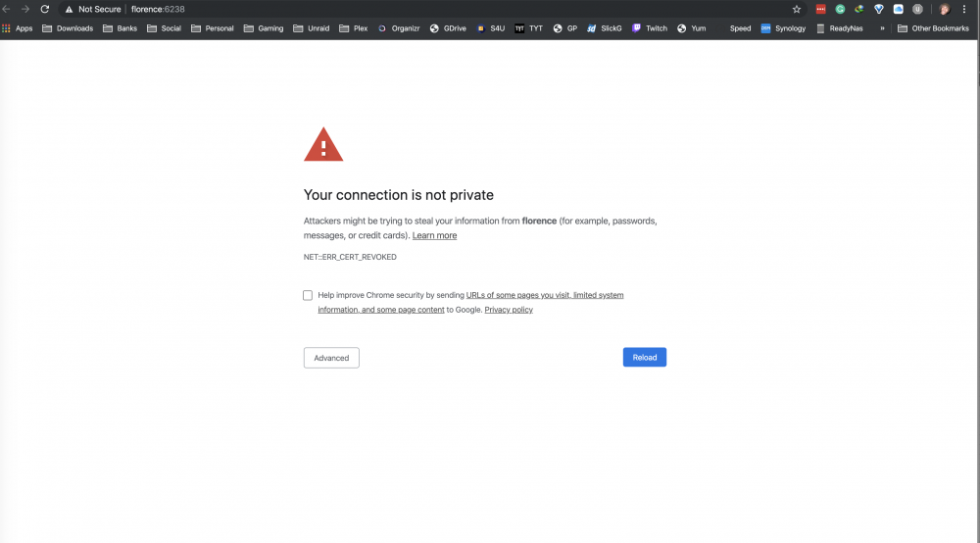Open the Chrome three-dot menu
Screen dimensions: 980x543
[x=964, y=10]
